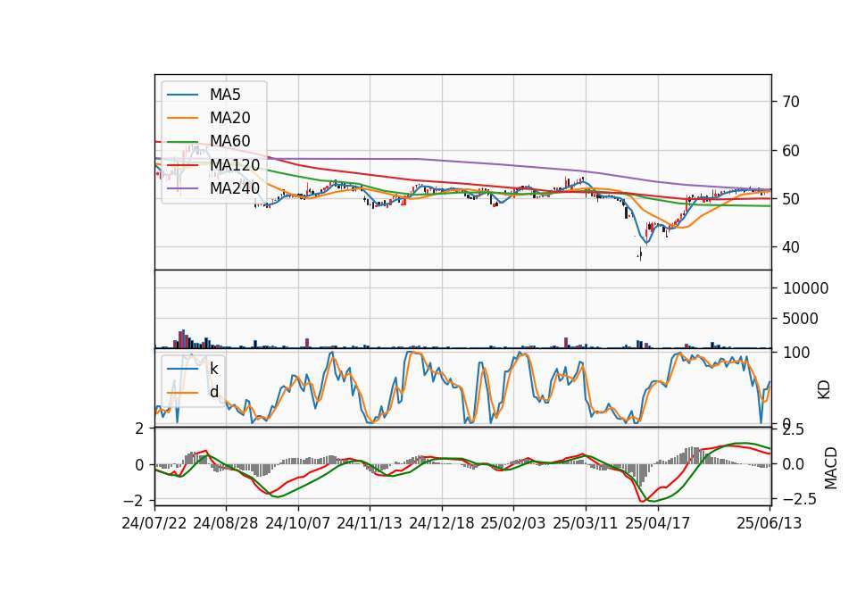Click the MACD axis title
Viewport: 857px width, 616px height.
tap(831, 468)
